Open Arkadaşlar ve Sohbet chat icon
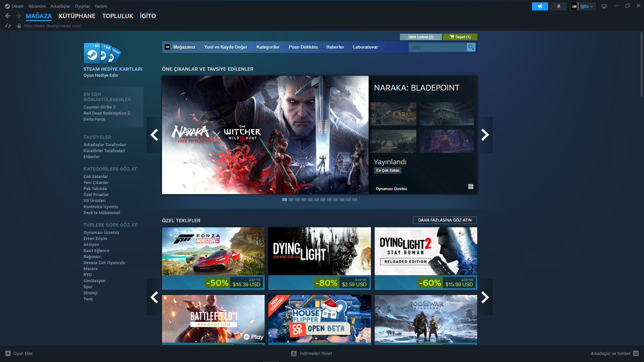644x362 pixels. (x=636, y=353)
